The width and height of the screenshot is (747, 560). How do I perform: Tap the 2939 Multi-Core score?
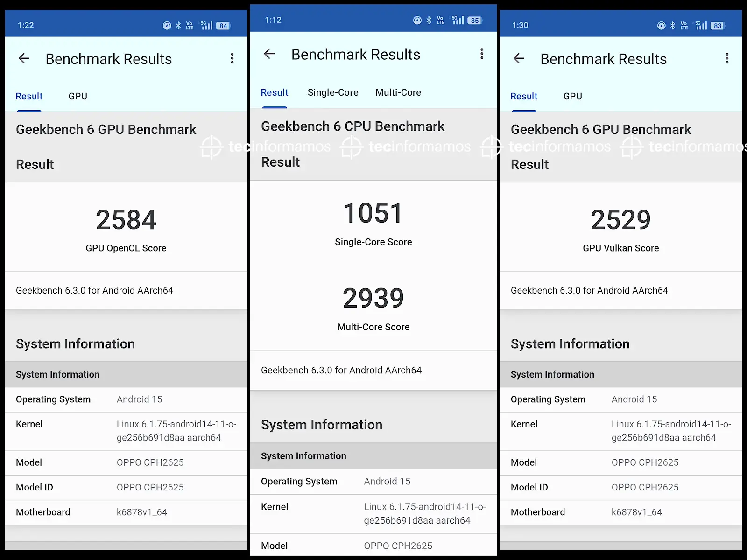[x=373, y=299]
